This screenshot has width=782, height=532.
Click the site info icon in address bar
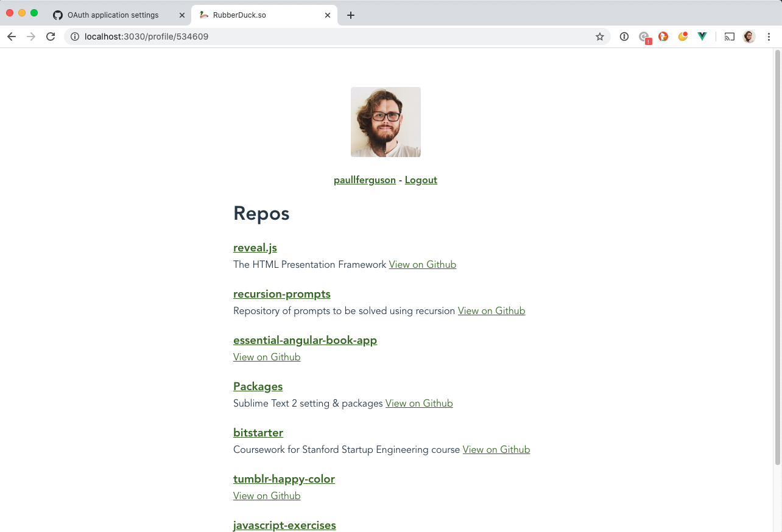[75, 37]
